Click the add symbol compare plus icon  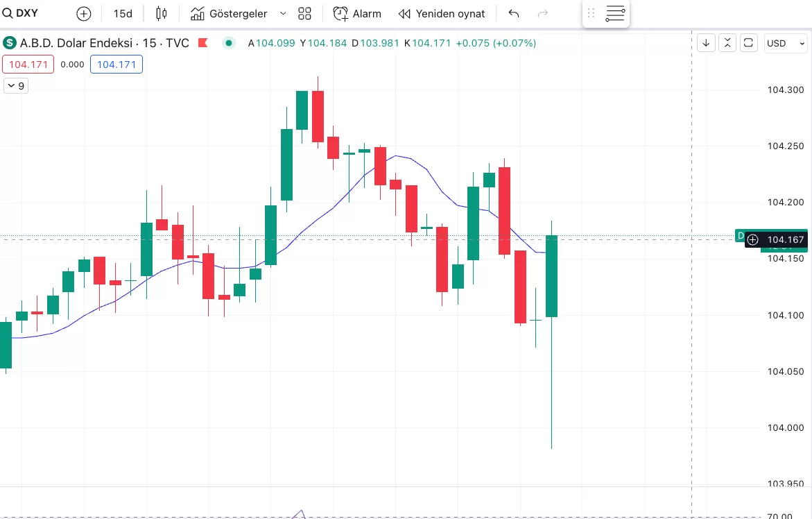click(x=84, y=14)
